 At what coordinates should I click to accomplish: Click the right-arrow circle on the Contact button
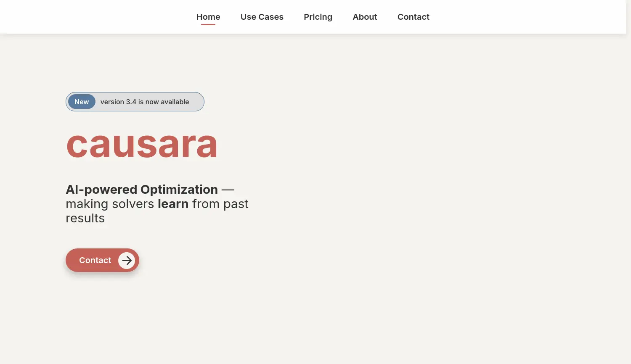[x=127, y=260]
